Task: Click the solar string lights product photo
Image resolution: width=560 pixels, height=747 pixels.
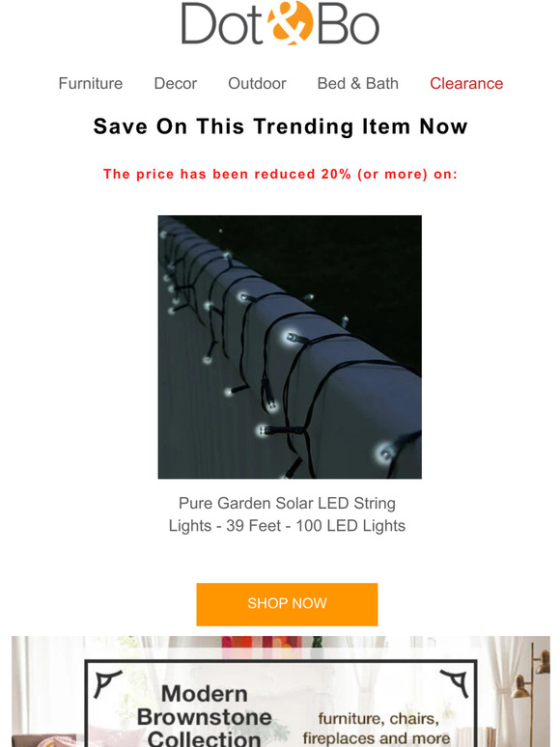Action: [x=290, y=346]
